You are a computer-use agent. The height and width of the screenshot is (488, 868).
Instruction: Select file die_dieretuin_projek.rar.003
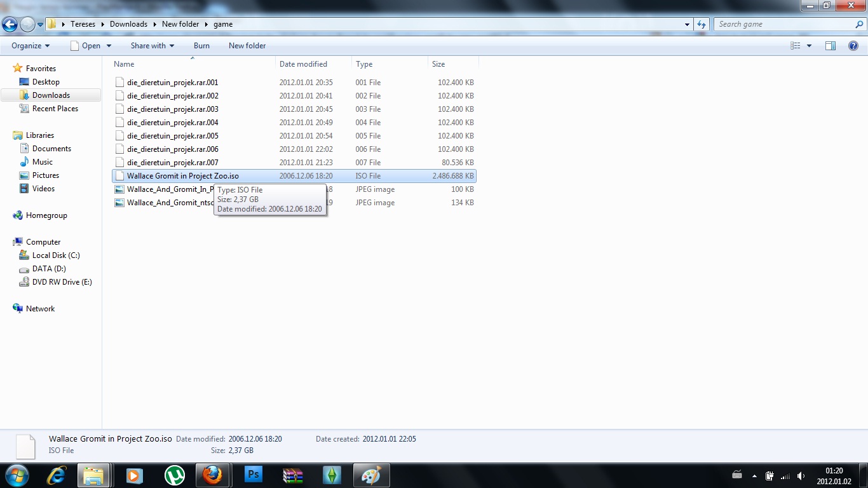(294, 109)
